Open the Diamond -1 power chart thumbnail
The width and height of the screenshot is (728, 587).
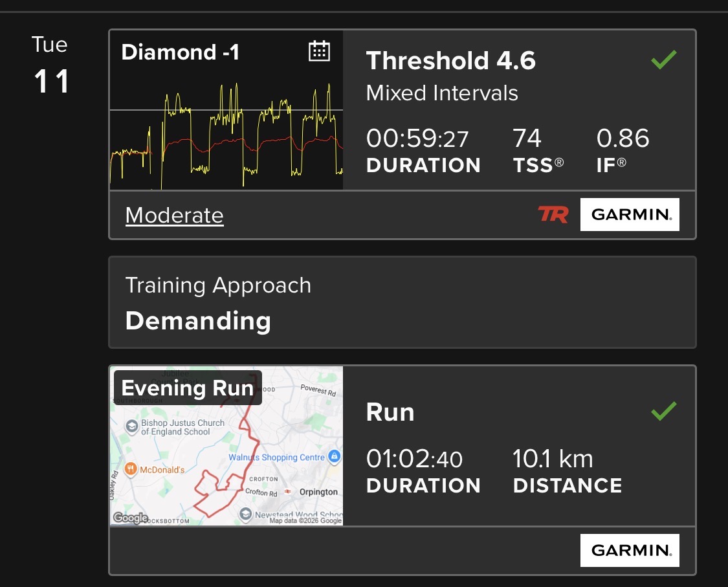[x=226, y=110]
